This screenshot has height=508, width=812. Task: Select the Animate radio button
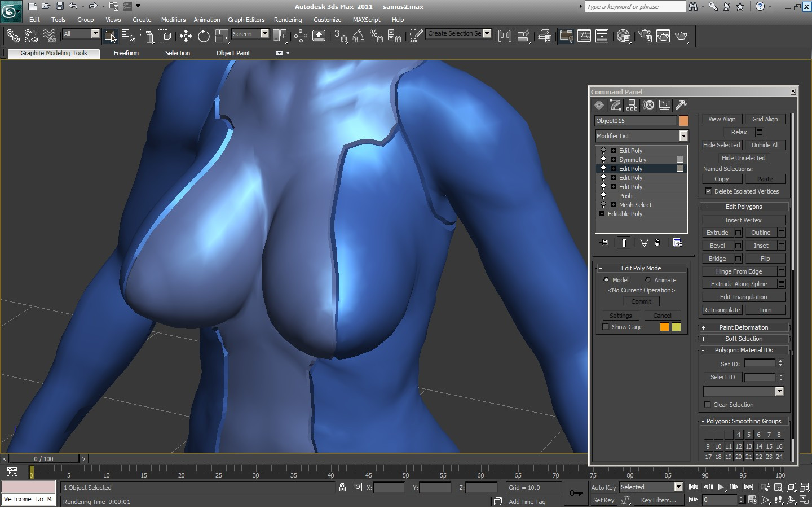click(648, 280)
